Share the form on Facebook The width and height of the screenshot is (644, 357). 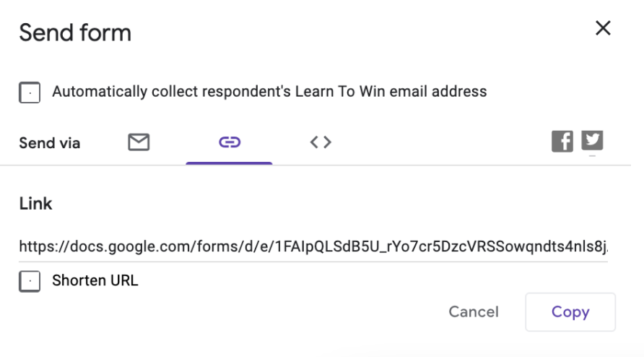(x=562, y=142)
